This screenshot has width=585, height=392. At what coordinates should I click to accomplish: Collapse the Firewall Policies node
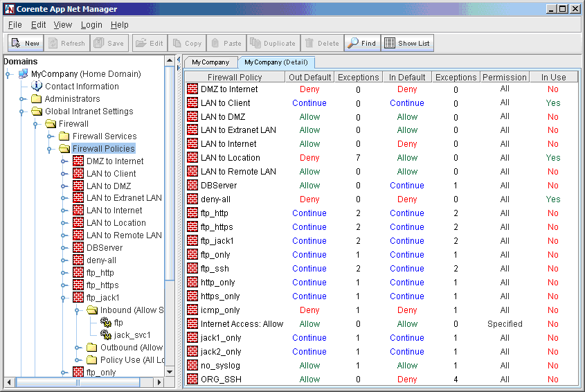[x=50, y=149]
